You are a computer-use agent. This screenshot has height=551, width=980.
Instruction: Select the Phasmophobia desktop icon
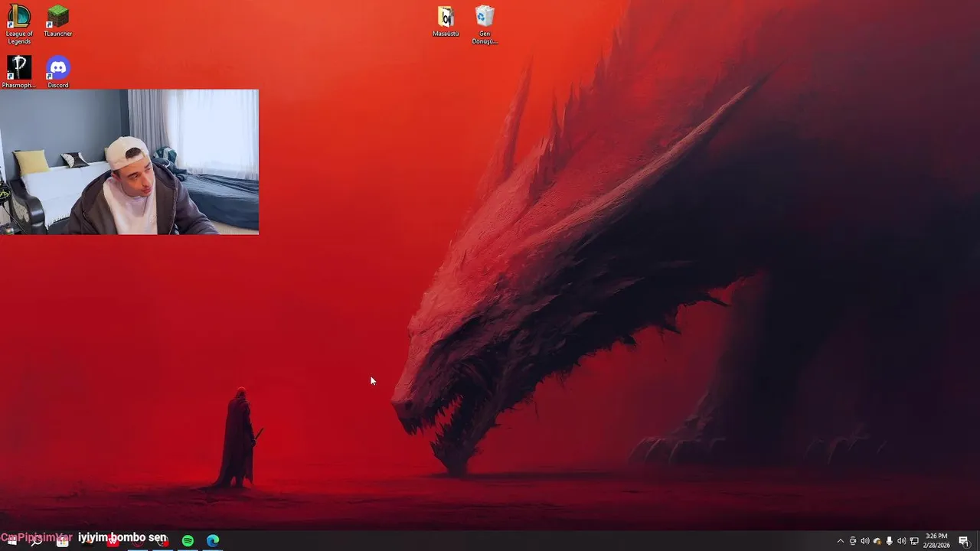click(x=19, y=72)
